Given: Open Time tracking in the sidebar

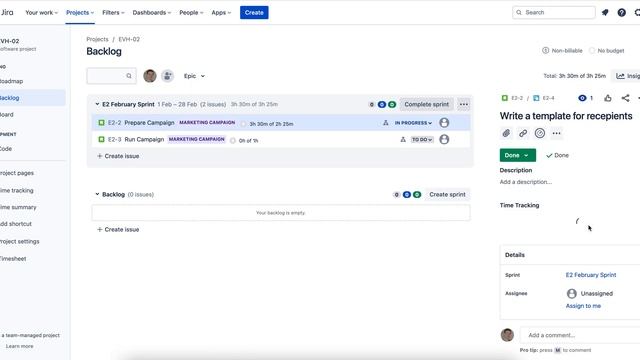Looking at the screenshot, I should [17, 191].
